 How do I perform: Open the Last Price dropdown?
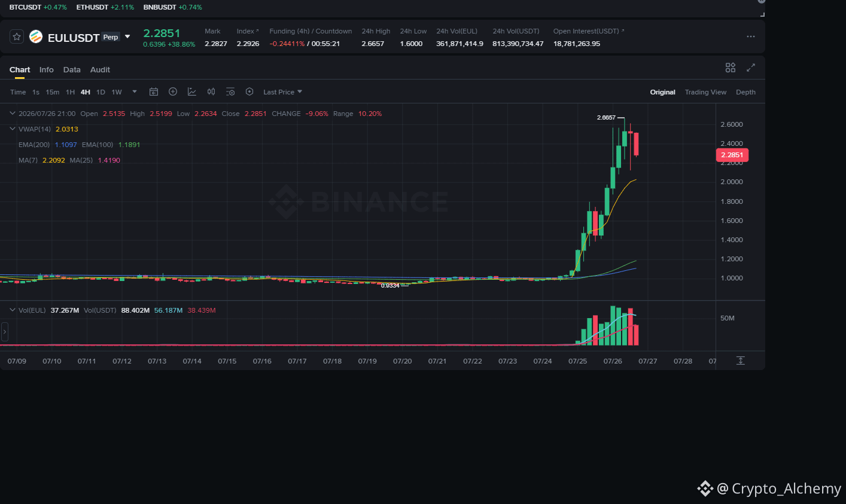(282, 92)
